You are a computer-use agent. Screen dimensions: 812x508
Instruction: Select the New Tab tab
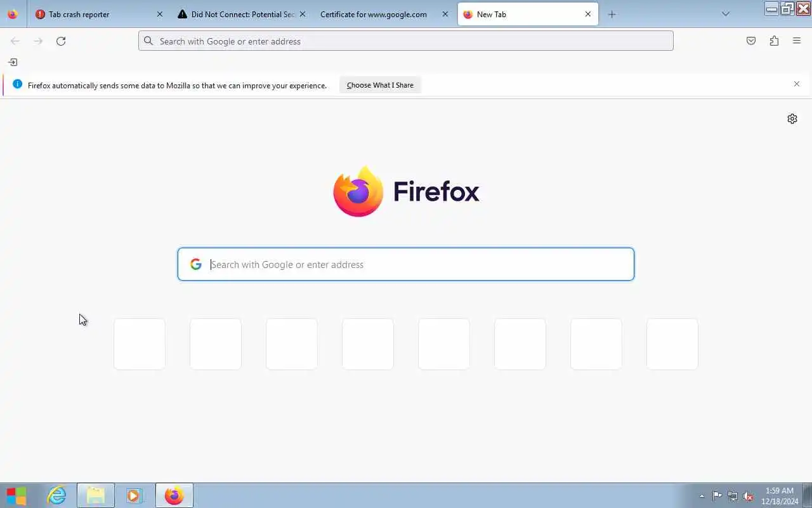click(528, 14)
